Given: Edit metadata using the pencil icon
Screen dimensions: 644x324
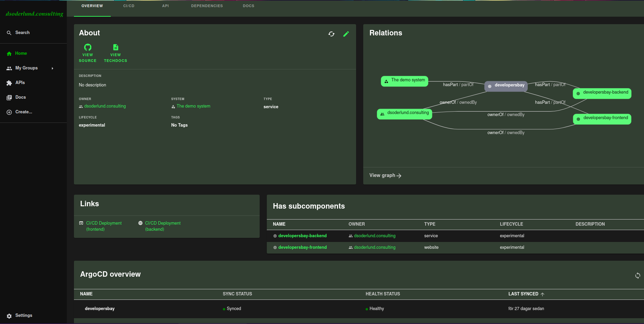Looking at the screenshot, I should [x=346, y=34].
